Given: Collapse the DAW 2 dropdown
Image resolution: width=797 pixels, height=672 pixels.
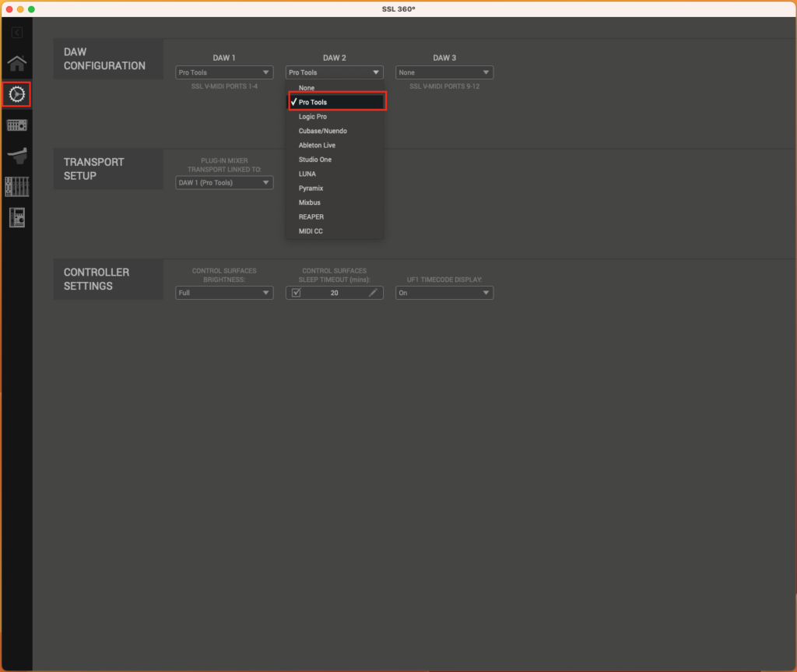Looking at the screenshot, I should click(335, 72).
